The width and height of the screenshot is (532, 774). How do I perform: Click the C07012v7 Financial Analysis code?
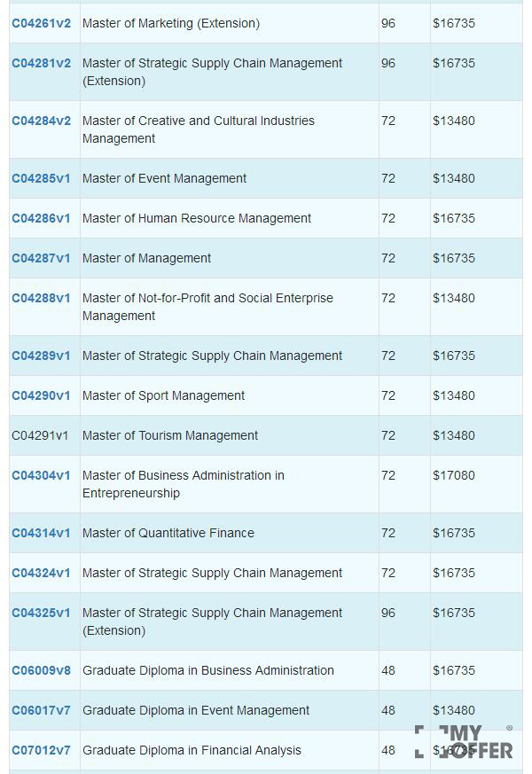pyautogui.click(x=41, y=750)
